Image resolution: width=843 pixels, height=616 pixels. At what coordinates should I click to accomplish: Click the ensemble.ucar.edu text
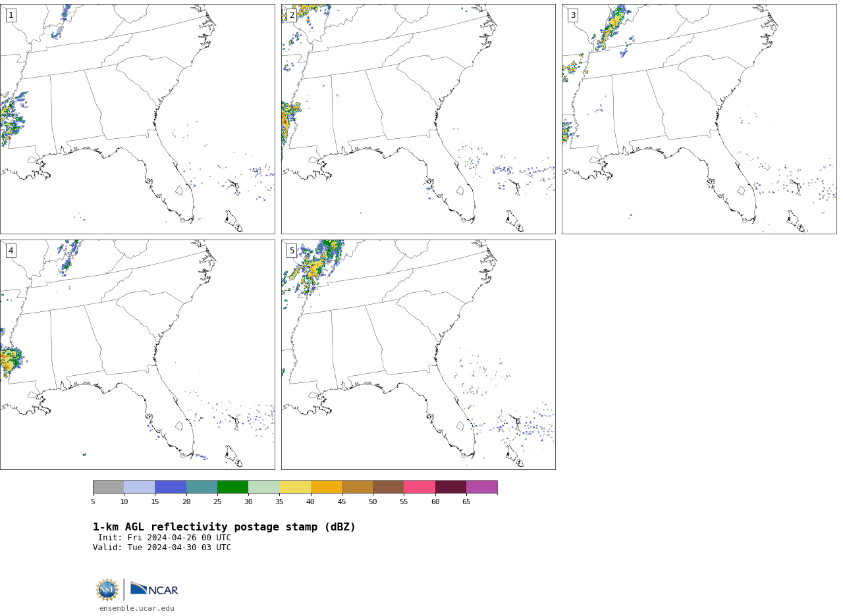click(x=137, y=609)
